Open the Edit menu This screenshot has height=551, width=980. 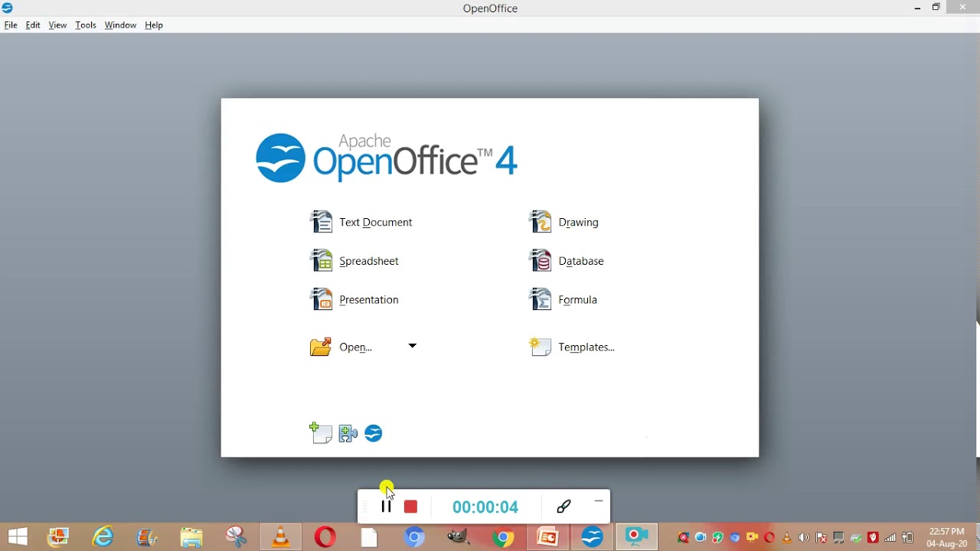tap(33, 25)
